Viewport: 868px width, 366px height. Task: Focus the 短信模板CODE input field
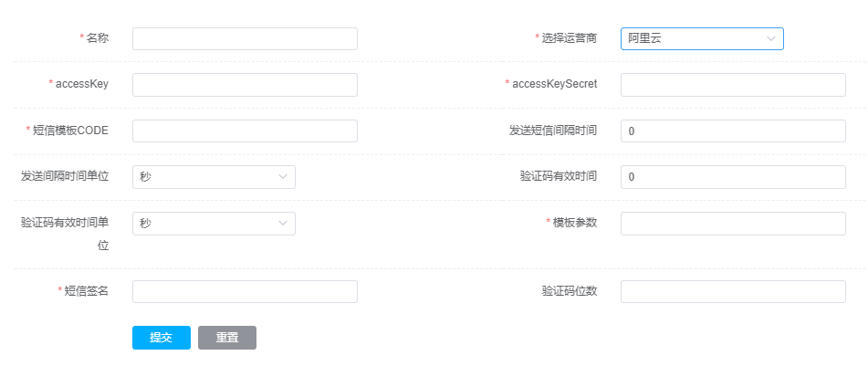[x=245, y=131]
